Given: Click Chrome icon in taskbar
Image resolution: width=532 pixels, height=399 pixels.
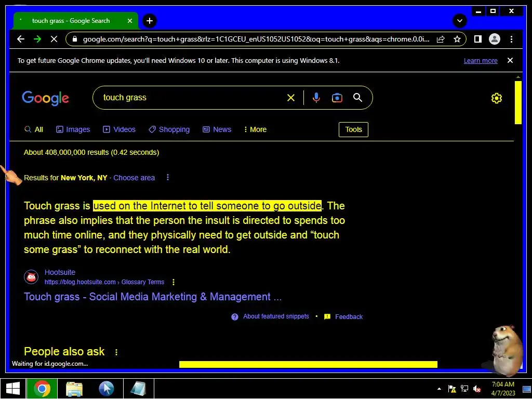Looking at the screenshot, I should click(x=42, y=389).
